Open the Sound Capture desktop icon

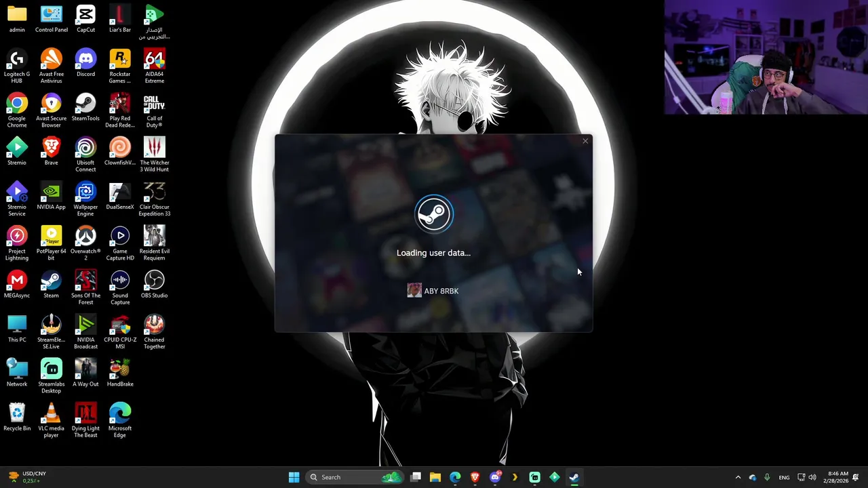tap(120, 287)
